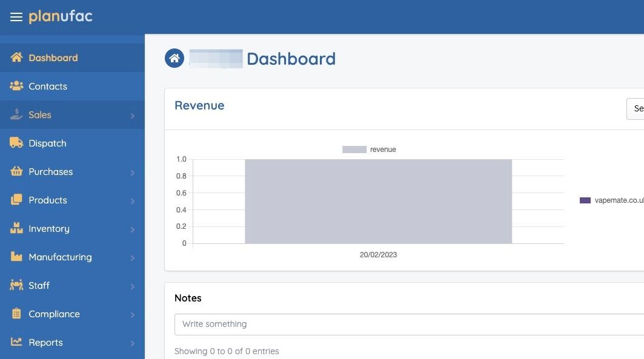Viewport: 644px width, 359px height.
Task: Click the Purchases basket icon
Action: pos(16,171)
